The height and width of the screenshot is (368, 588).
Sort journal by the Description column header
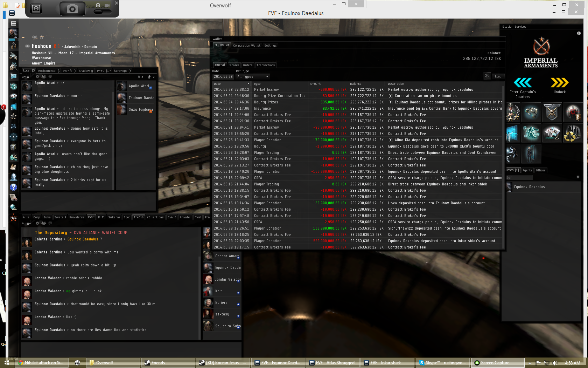click(444, 84)
